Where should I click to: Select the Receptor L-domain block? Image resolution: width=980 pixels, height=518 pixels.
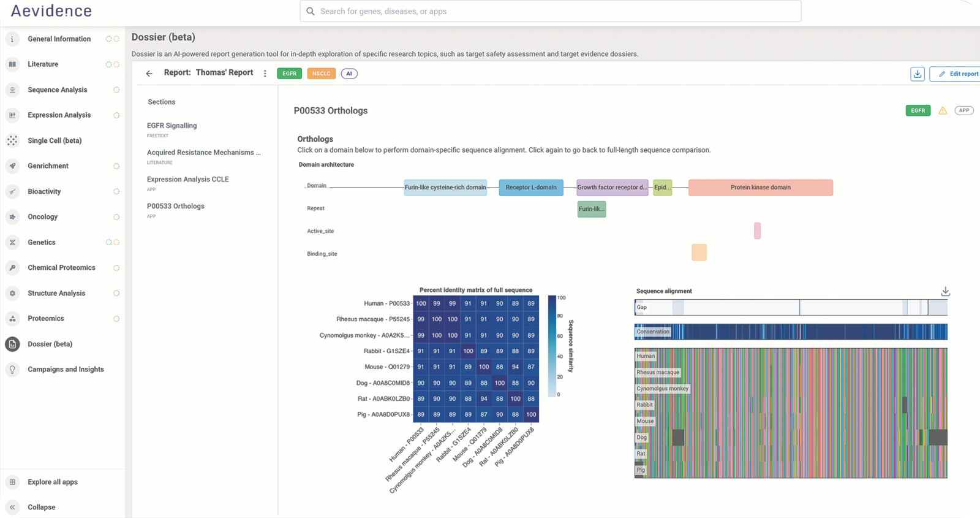pyautogui.click(x=531, y=188)
